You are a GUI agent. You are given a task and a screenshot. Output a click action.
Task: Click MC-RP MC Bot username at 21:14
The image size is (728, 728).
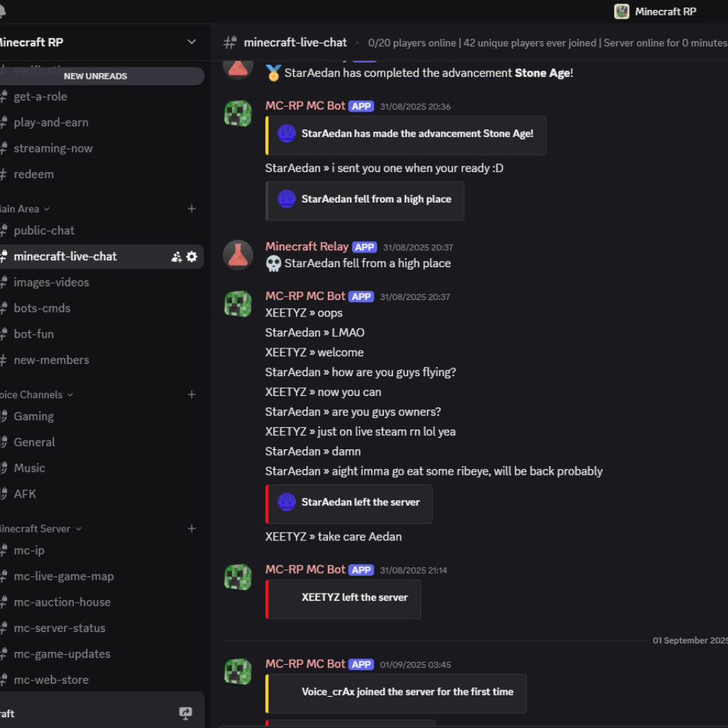(305, 569)
